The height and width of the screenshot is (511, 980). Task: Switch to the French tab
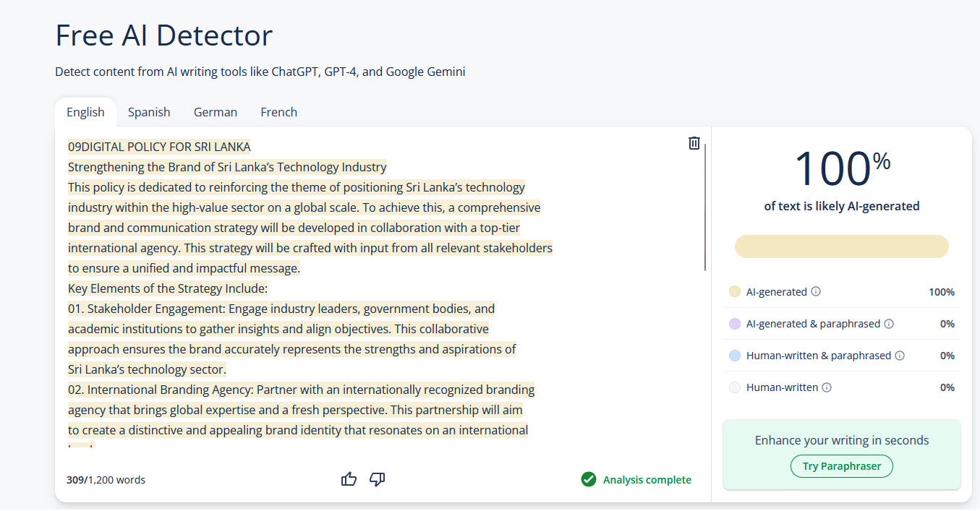click(x=279, y=112)
